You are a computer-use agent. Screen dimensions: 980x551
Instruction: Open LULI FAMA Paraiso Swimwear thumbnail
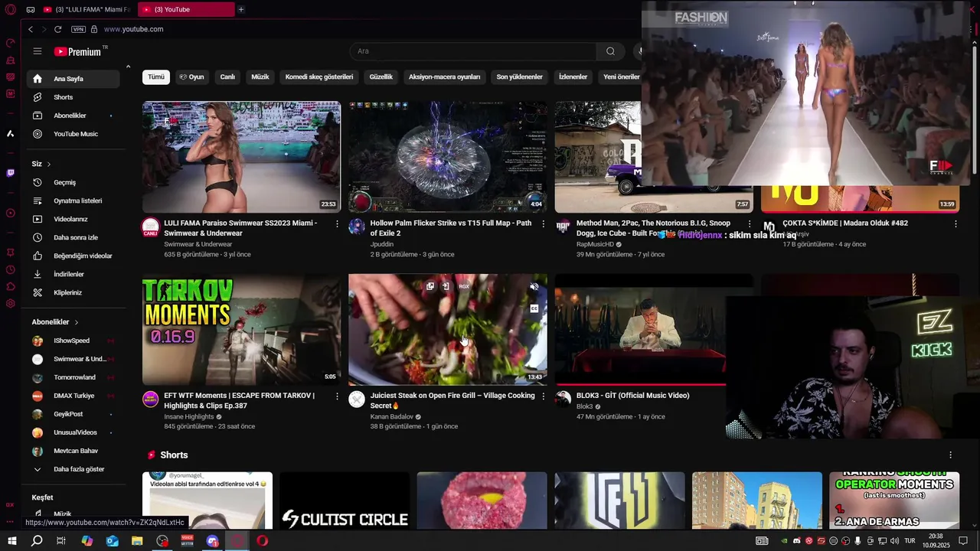click(241, 157)
